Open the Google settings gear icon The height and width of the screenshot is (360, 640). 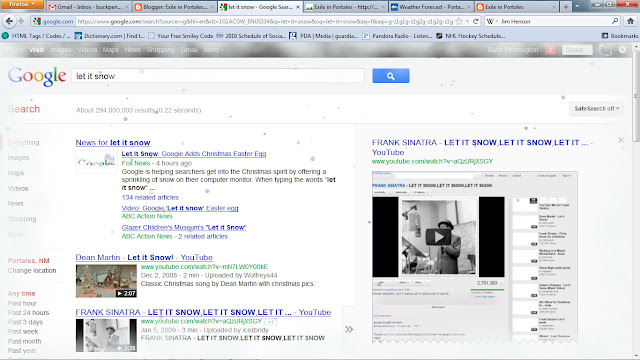pos(622,50)
